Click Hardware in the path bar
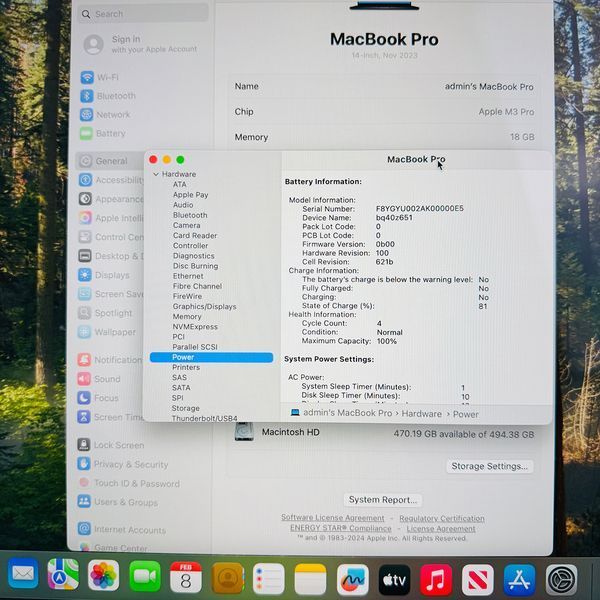The image size is (600, 600). coord(421,414)
